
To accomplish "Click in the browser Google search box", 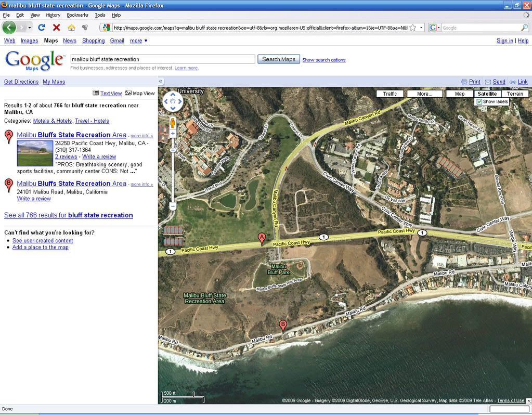I will (481, 28).
